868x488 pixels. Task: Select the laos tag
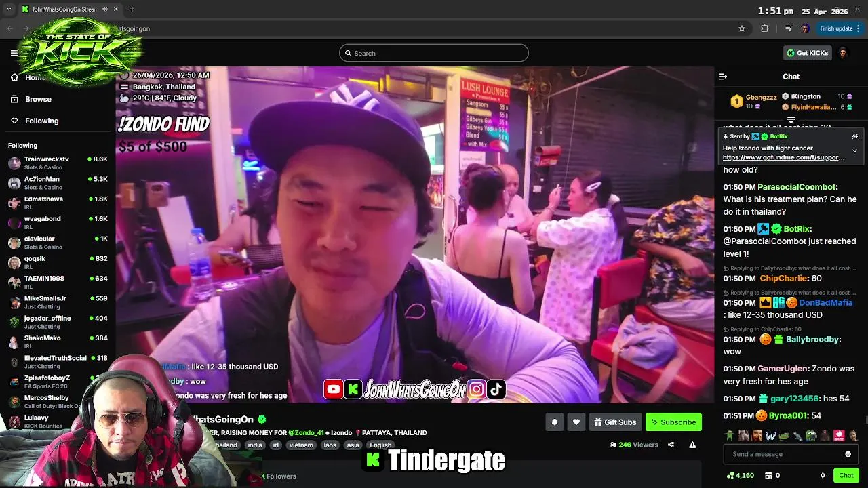click(x=330, y=445)
